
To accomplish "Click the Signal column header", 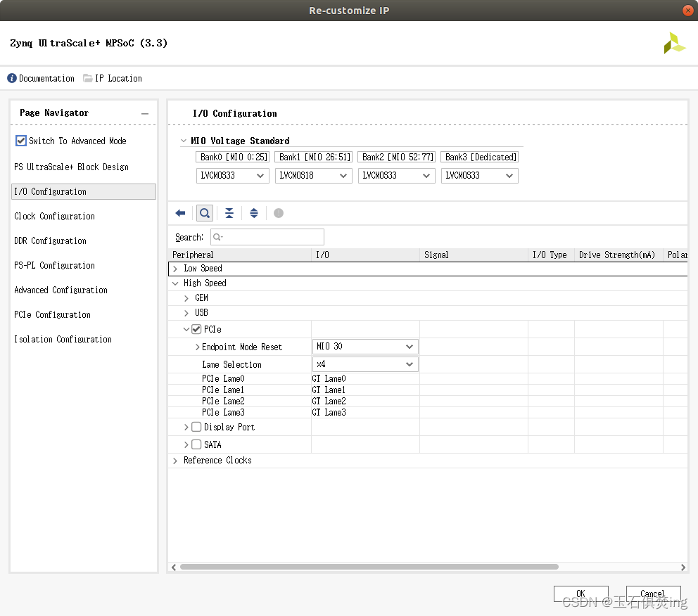I will click(x=474, y=255).
